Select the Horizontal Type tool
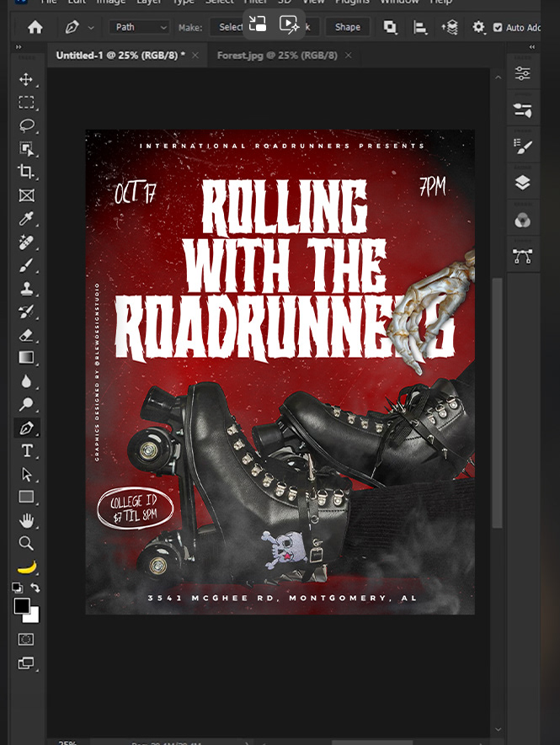560x745 pixels. 26,450
